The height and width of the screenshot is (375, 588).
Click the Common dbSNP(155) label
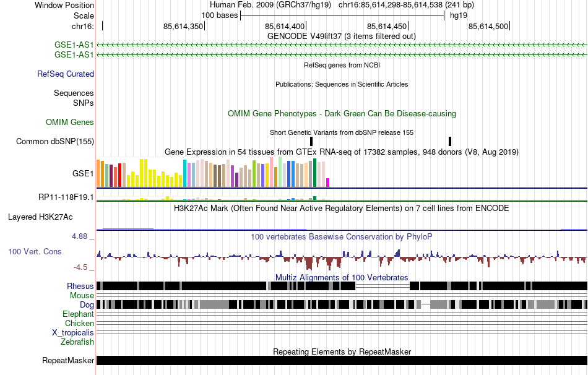[x=54, y=141]
